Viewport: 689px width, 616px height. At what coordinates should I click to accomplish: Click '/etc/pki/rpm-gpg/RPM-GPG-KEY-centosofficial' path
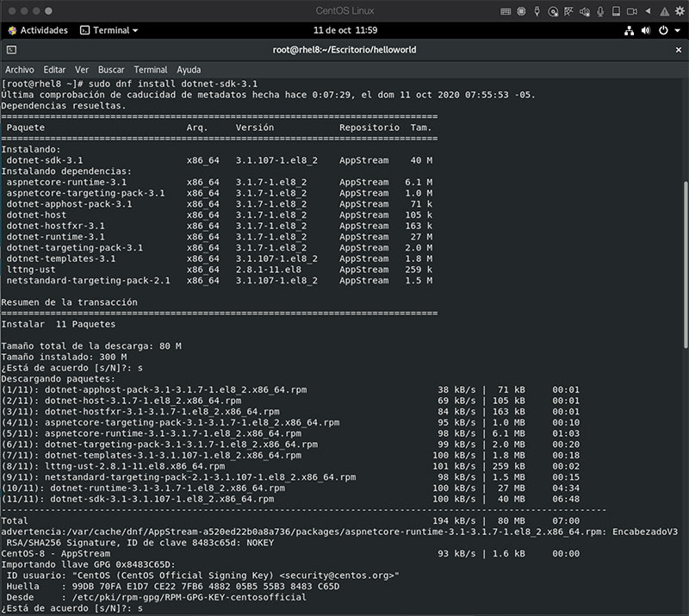(189, 598)
